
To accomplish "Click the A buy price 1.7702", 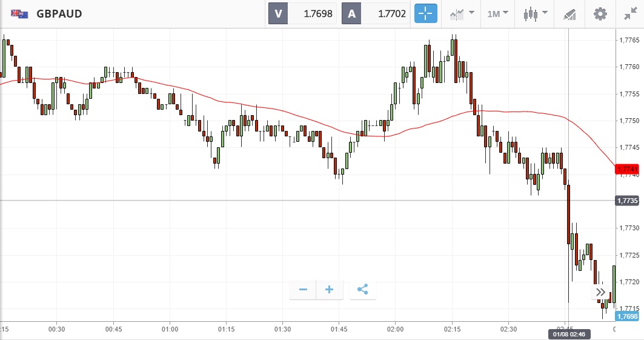I will (376, 13).
